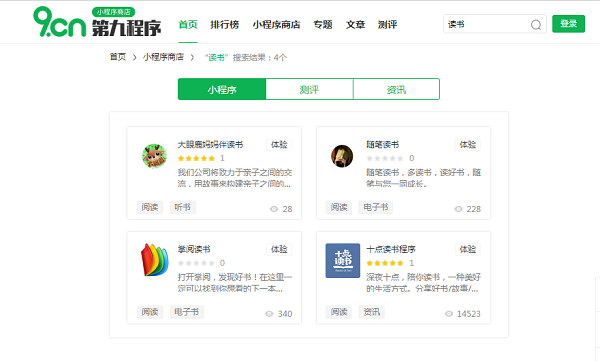Click the 首页 breadcrumb link

(117, 57)
